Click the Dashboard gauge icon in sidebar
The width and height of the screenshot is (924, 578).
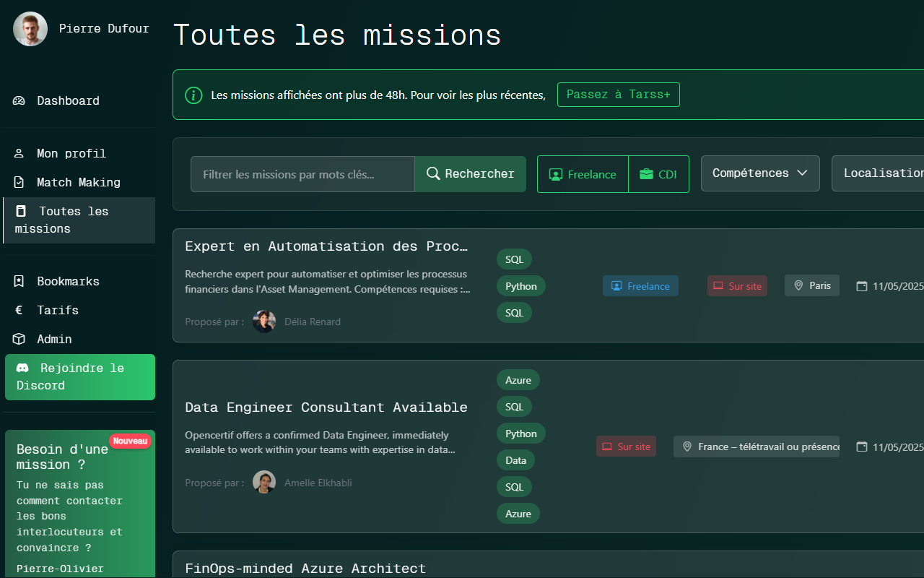click(19, 100)
